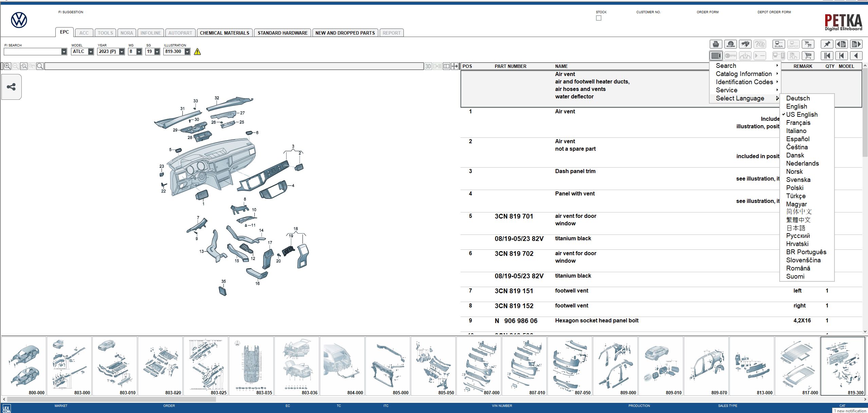Tick the STOCK checkbox
This screenshot has height=413, width=868.
598,18
